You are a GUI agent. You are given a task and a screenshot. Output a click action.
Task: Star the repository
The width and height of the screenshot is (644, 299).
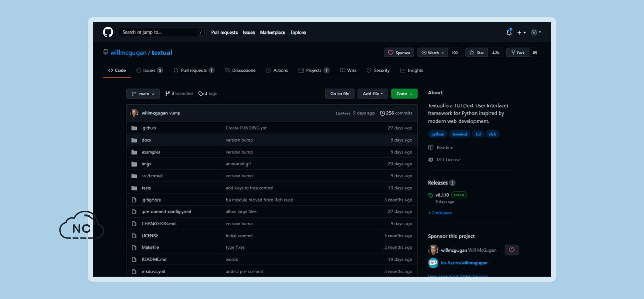click(477, 53)
